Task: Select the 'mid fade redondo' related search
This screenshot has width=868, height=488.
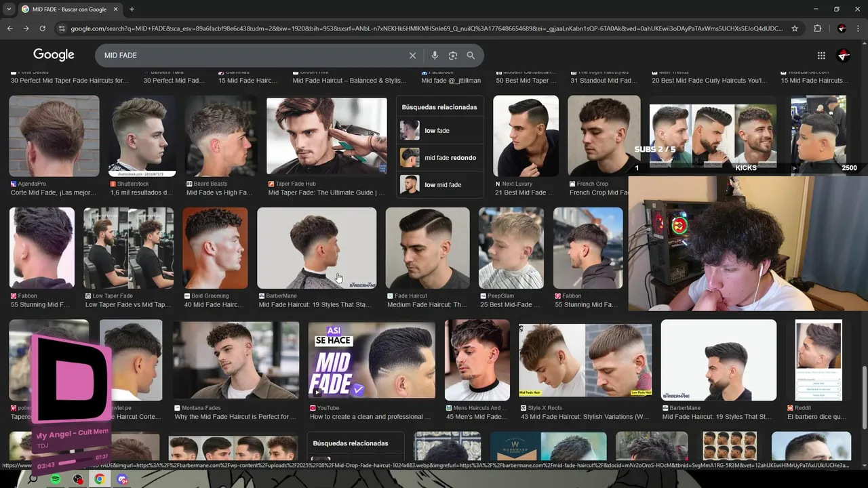Action: (x=439, y=157)
